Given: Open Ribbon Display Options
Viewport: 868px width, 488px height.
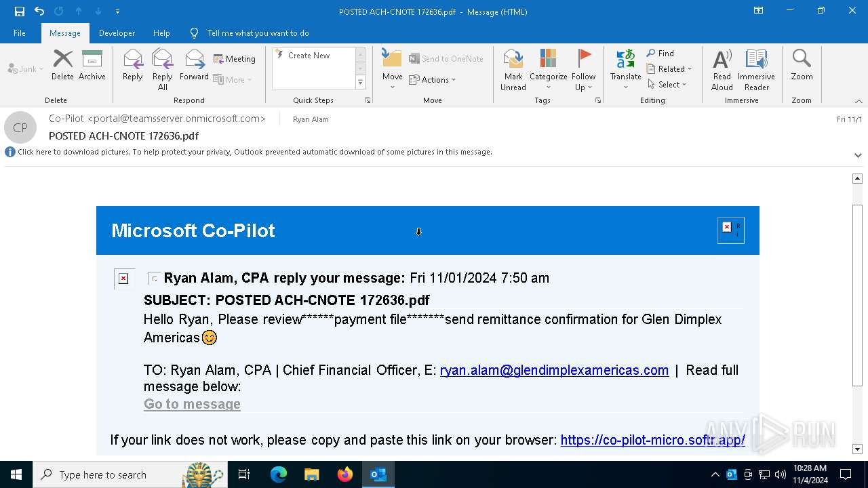Looking at the screenshot, I should (759, 11).
